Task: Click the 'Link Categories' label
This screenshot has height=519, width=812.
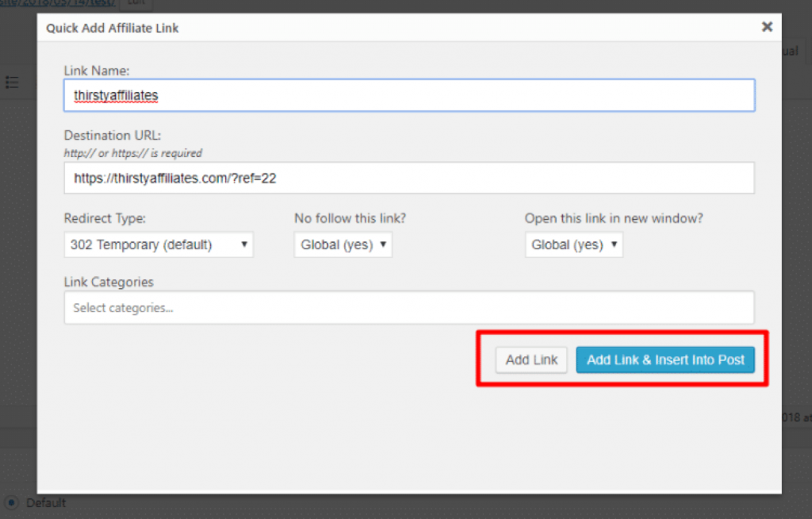Action: pos(109,282)
